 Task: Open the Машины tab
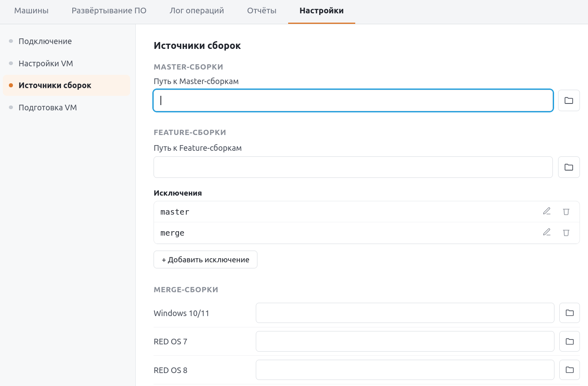click(32, 11)
